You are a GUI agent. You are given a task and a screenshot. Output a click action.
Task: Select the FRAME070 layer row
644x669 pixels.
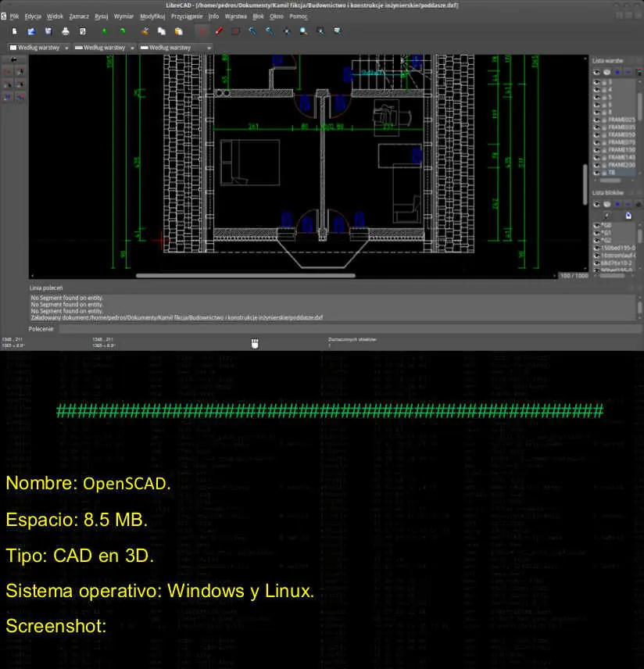614,142
